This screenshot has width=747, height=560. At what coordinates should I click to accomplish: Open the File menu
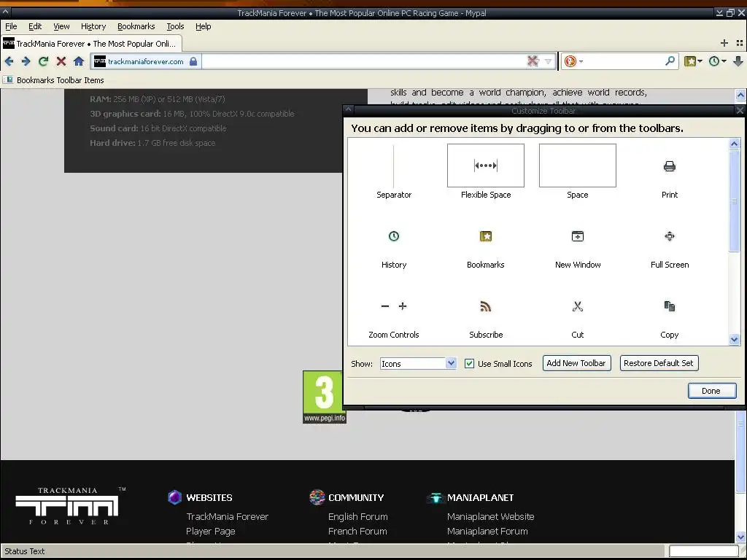[x=11, y=27]
